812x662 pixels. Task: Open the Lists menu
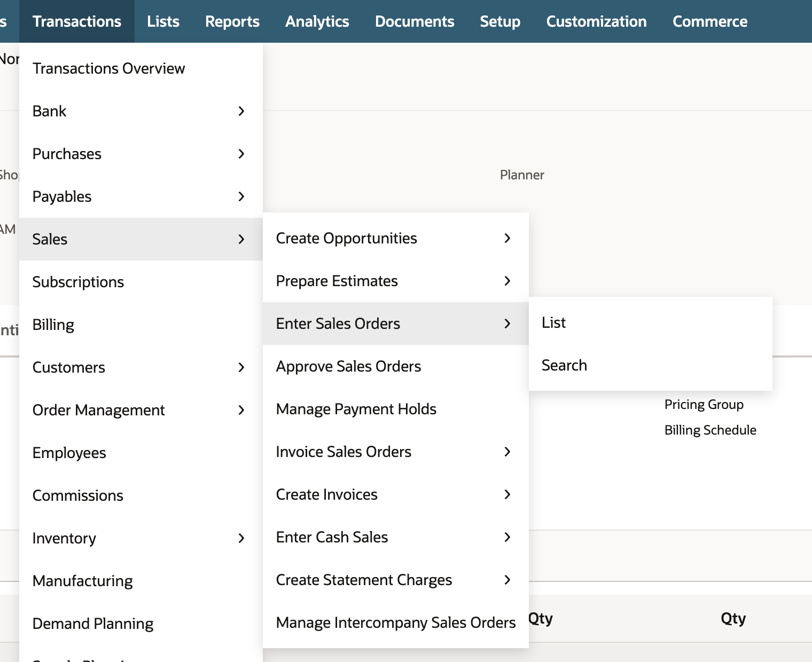coord(163,21)
